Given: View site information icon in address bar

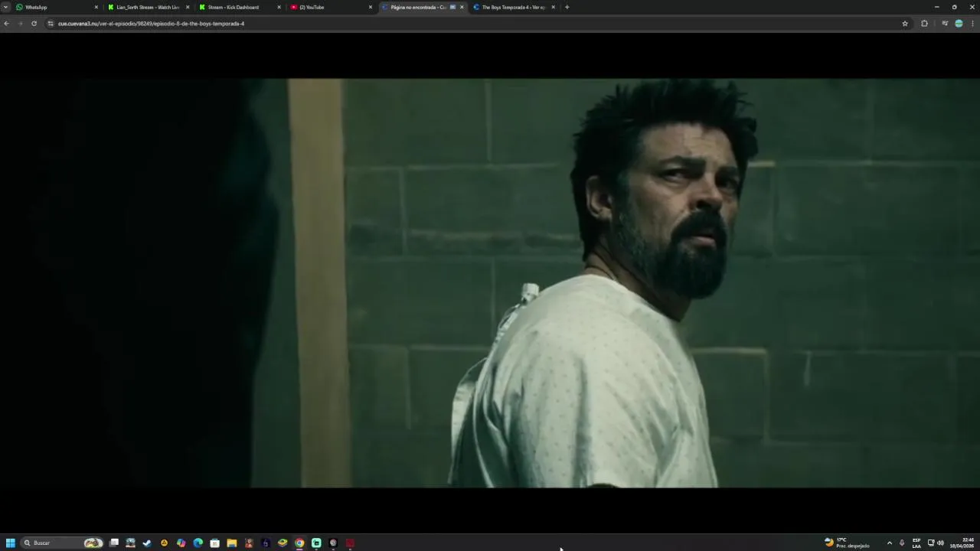Looking at the screenshot, I should (51, 24).
